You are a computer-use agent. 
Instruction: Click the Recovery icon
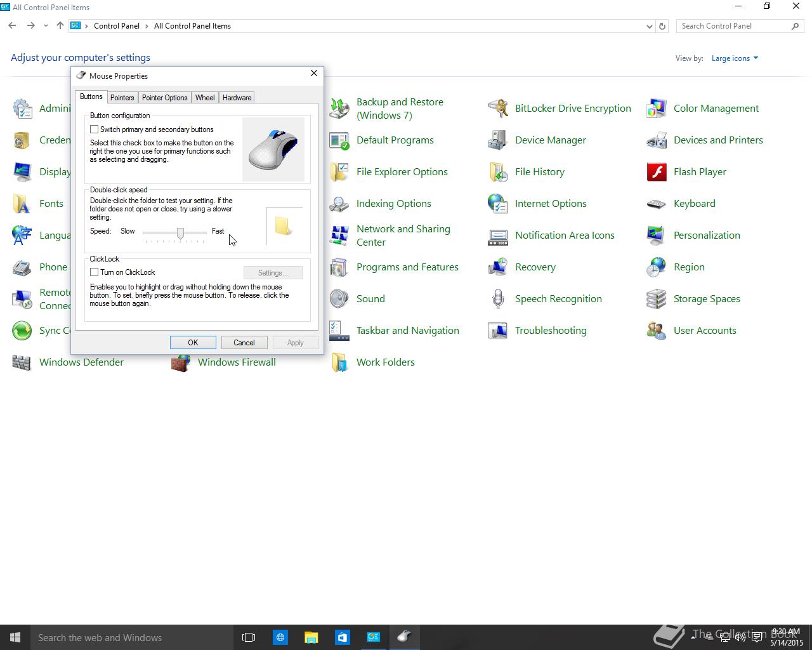(x=498, y=267)
